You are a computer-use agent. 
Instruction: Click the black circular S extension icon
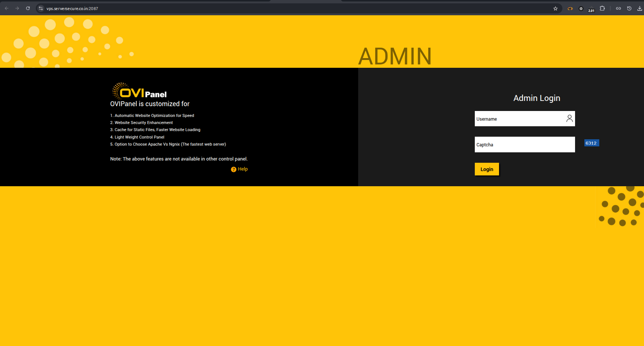pos(581,8)
